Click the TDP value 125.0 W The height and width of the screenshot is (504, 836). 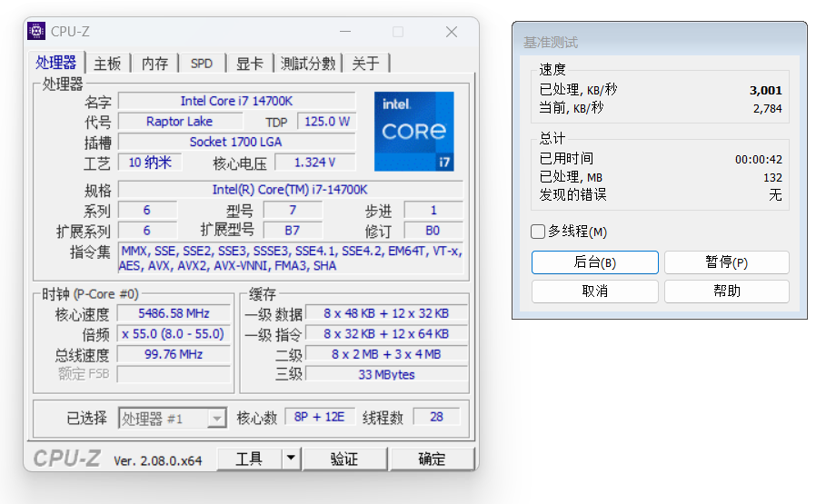(327, 122)
